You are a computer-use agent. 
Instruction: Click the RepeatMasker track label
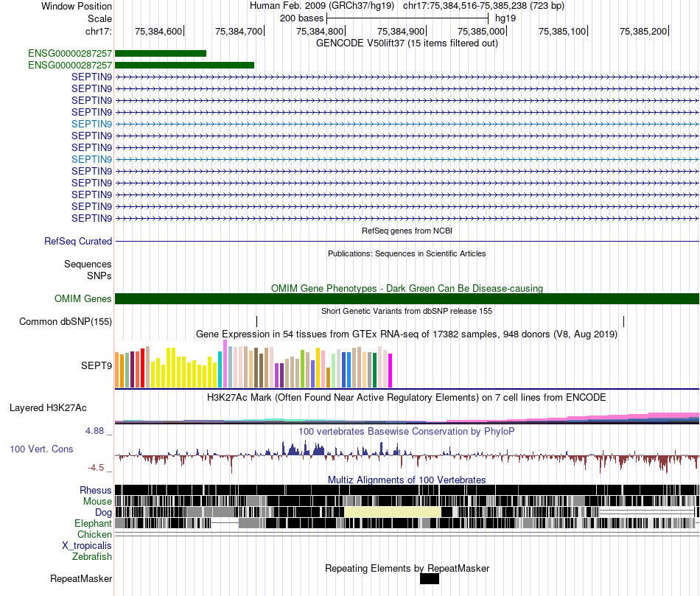pos(81,578)
